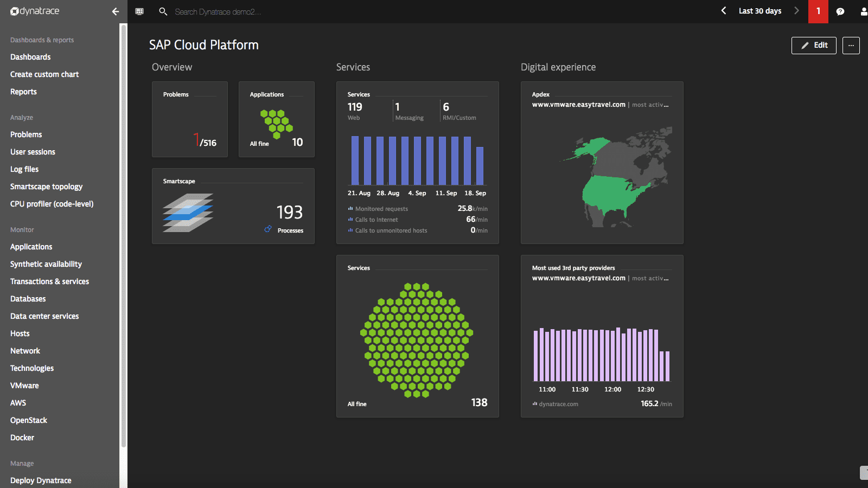Open VMware in the sidebar

tap(24, 386)
